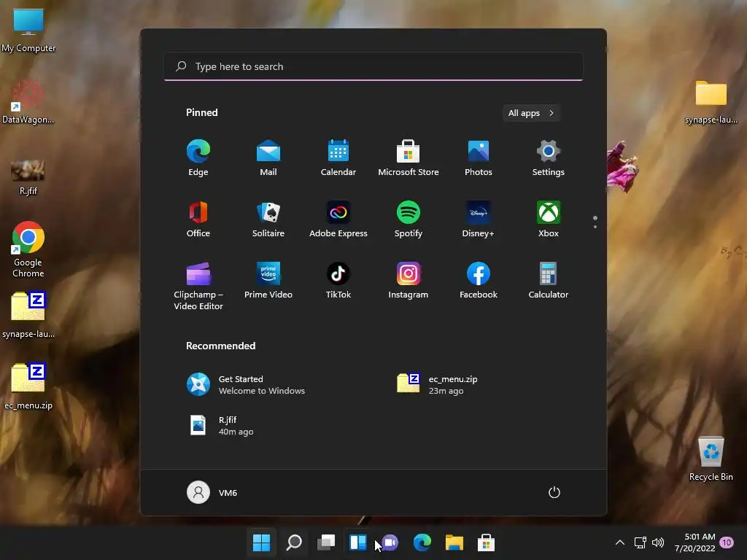747x560 pixels.
Task: Launch the Office app
Action: click(x=198, y=219)
